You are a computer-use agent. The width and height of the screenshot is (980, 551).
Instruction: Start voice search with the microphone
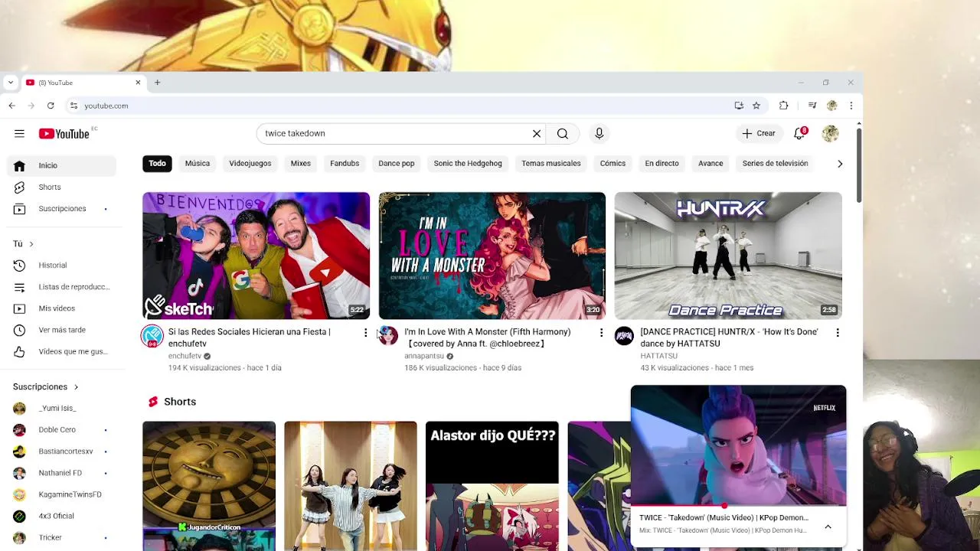[x=599, y=133]
